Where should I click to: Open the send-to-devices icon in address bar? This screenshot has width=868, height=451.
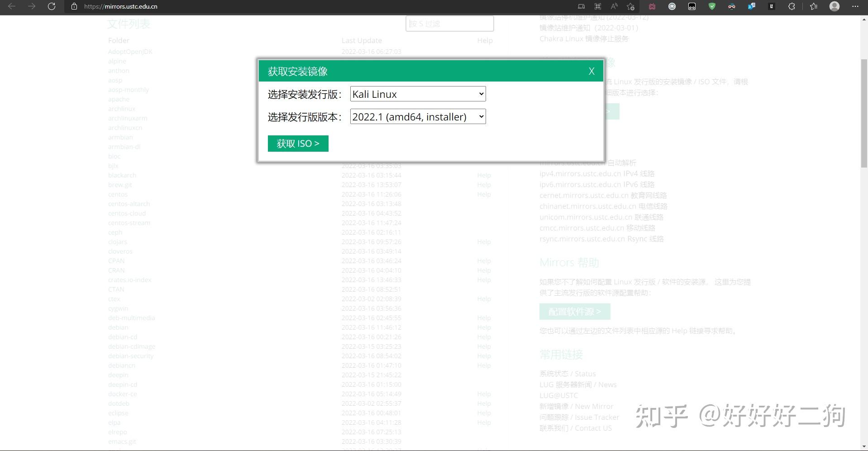(x=582, y=6)
